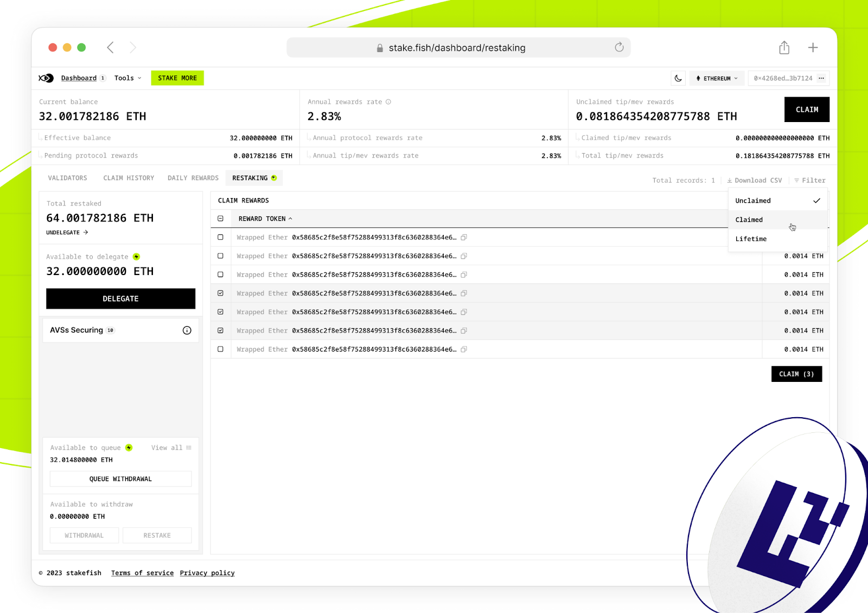The image size is (868, 613).
Task: Check the third Wrapped Ether row checkbox
Action: (x=220, y=274)
